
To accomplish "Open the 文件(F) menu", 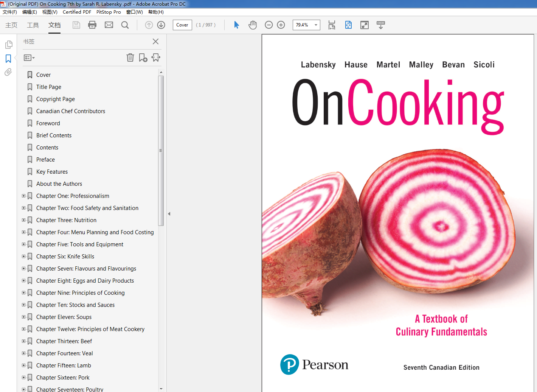I will click(x=10, y=12).
